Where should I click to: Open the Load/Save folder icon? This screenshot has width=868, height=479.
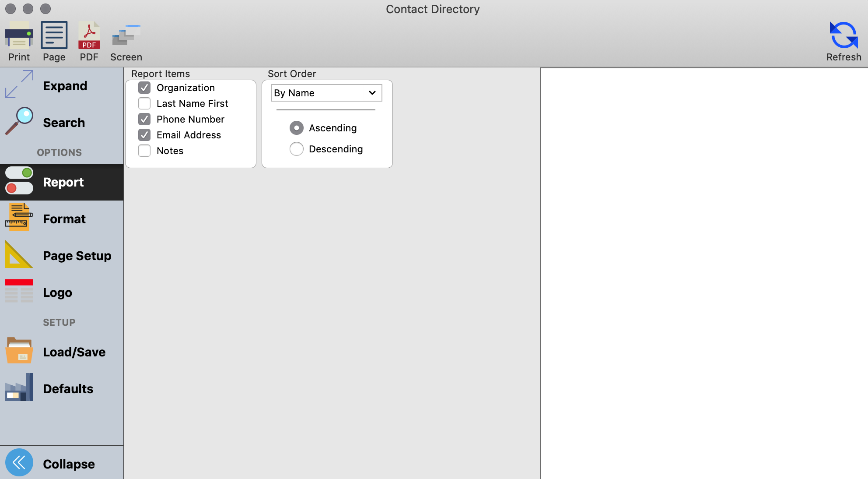click(19, 351)
